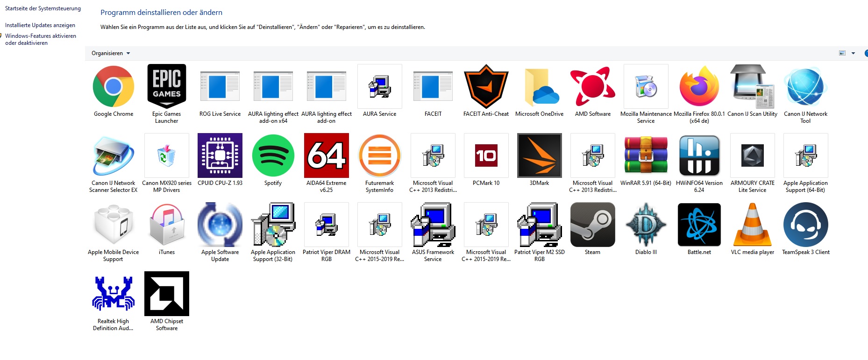
Task: Select the FACEIT Anti-Cheat icon
Action: coord(486,86)
